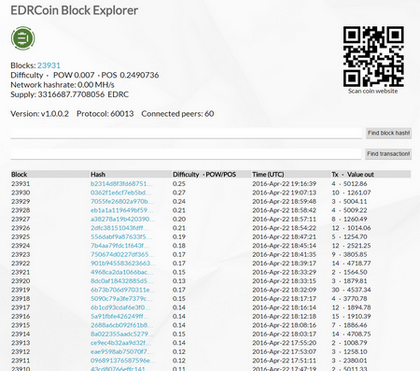
Task: Open the Blocks count link 23931
Action: coord(49,65)
